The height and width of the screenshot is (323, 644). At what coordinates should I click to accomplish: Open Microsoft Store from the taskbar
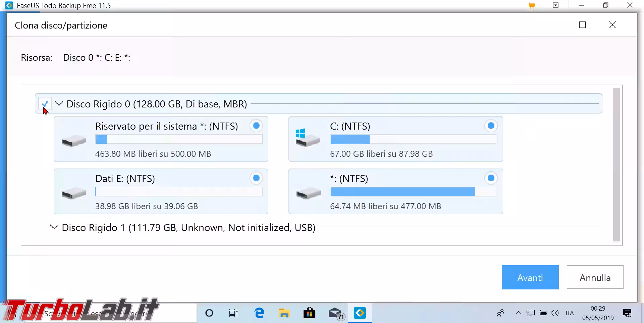(x=309, y=313)
